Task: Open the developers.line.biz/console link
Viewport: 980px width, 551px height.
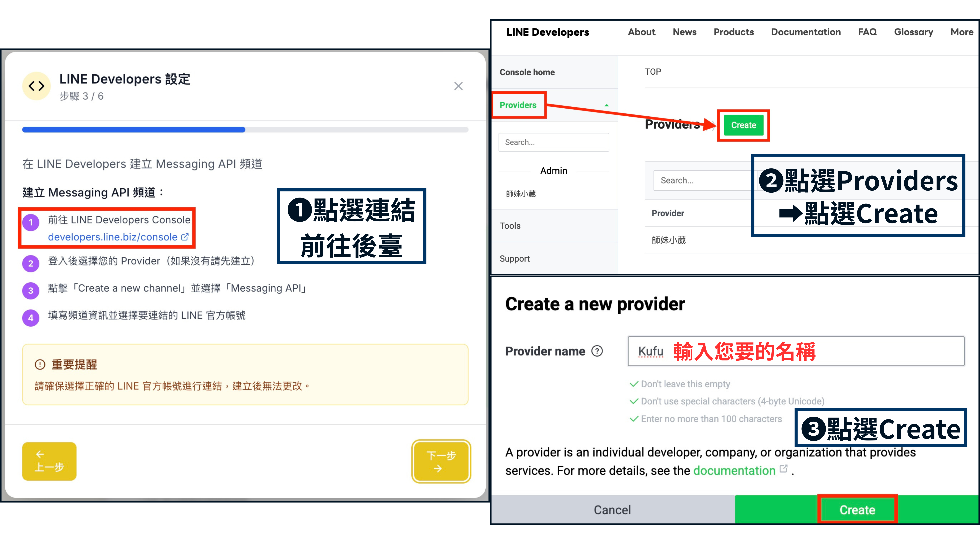Action: (x=113, y=237)
